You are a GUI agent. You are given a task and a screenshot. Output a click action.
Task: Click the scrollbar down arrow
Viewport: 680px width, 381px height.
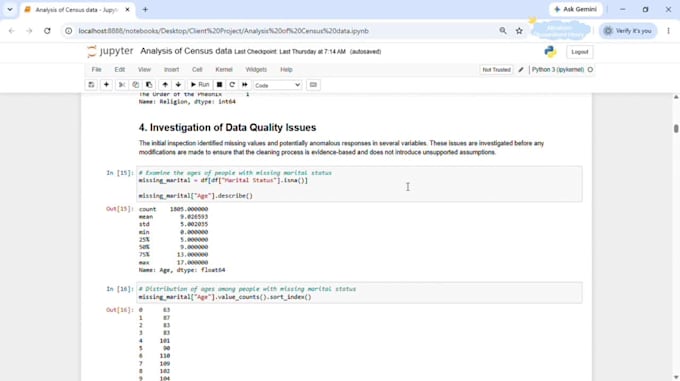pyautogui.click(x=676, y=377)
